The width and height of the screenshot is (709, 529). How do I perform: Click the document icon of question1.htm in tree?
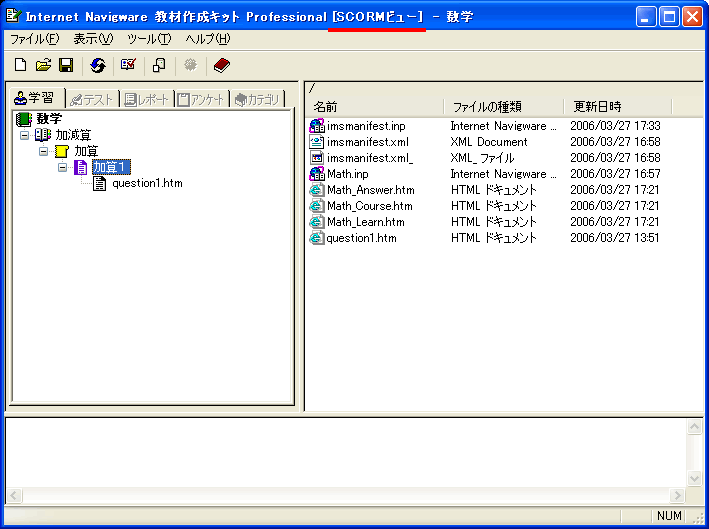coord(99,183)
